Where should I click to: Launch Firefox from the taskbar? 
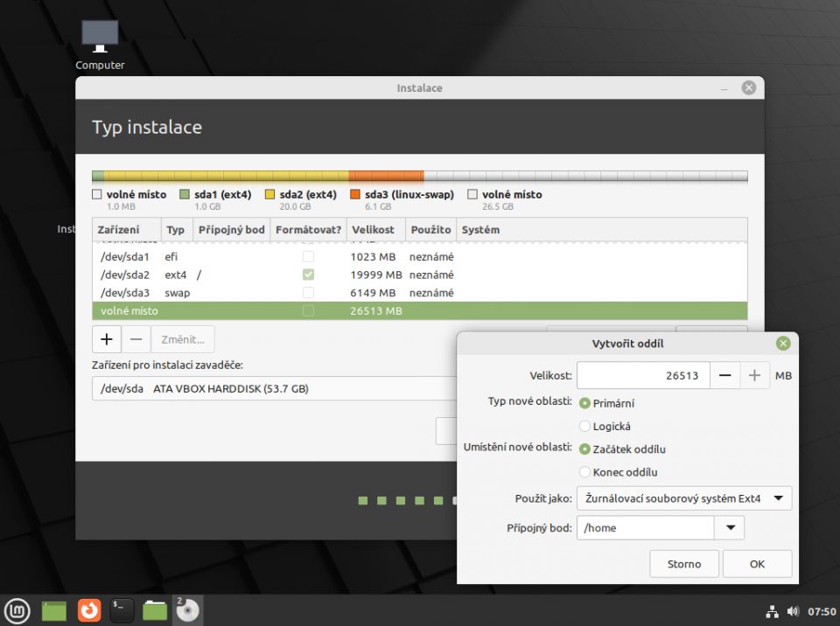click(x=89, y=610)
